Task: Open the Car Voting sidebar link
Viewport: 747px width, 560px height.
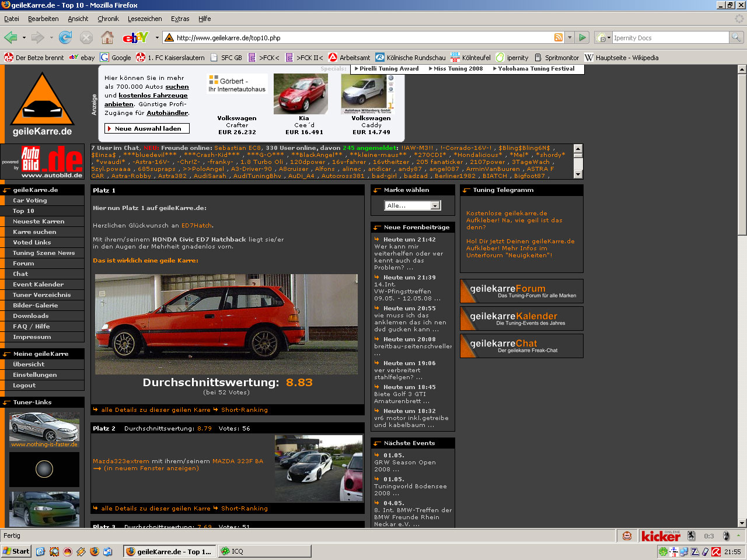Action: click(30, 201)
